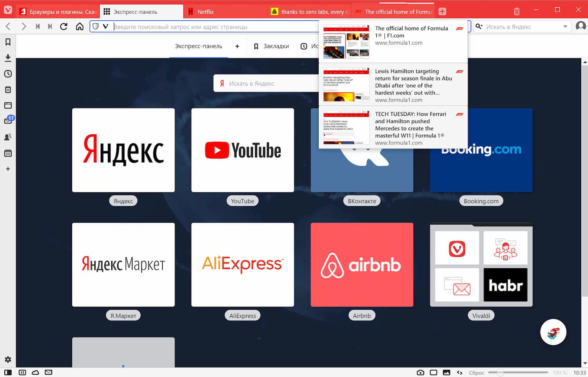Open the shield tracker blocker icon
The height and width of the screenshot is (377, 588).
point(95,27)
